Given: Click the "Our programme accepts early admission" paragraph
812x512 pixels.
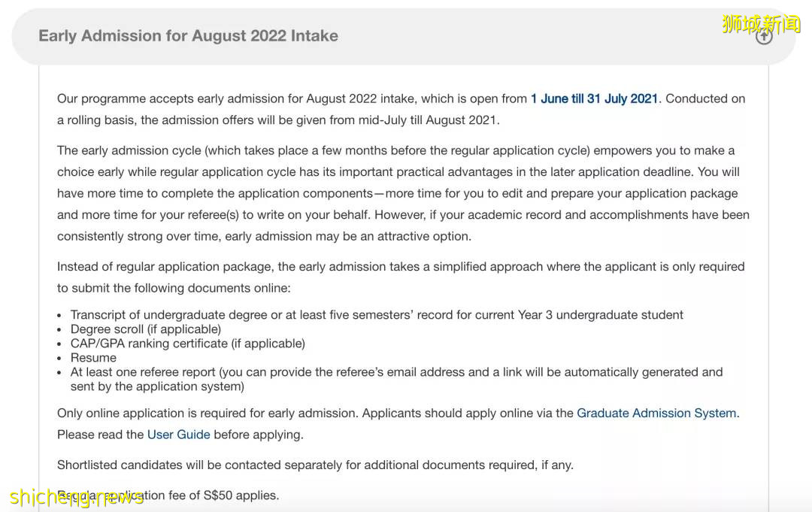Looking at the screenshot, I should (292, 98).
